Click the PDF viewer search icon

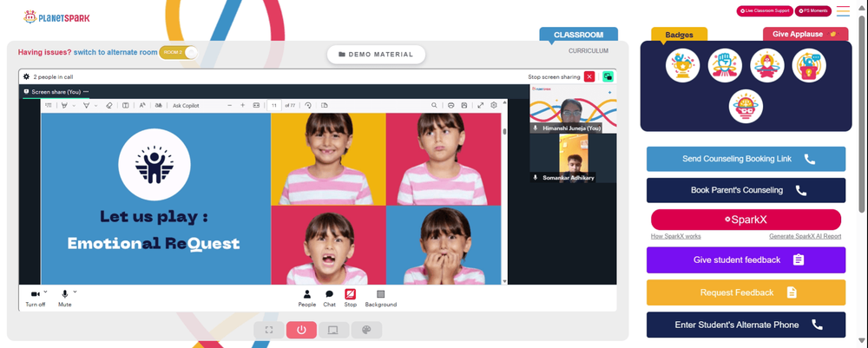[x=434, y=105]
